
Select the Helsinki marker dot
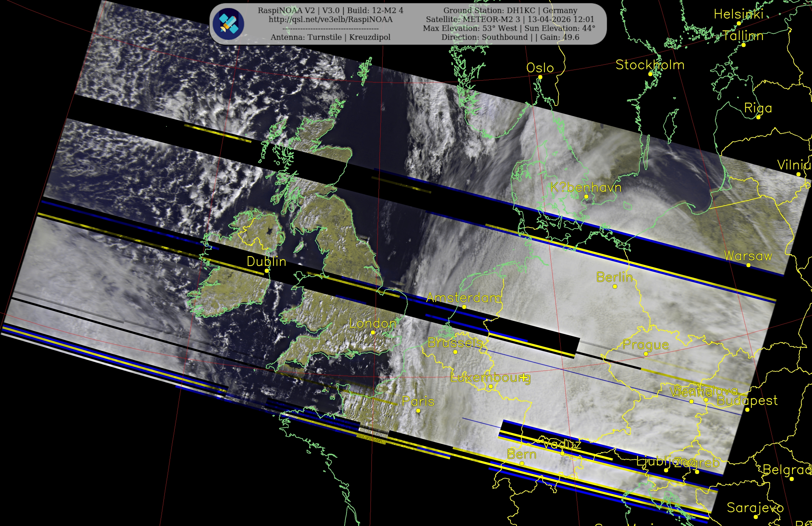(x=739, y=23)
